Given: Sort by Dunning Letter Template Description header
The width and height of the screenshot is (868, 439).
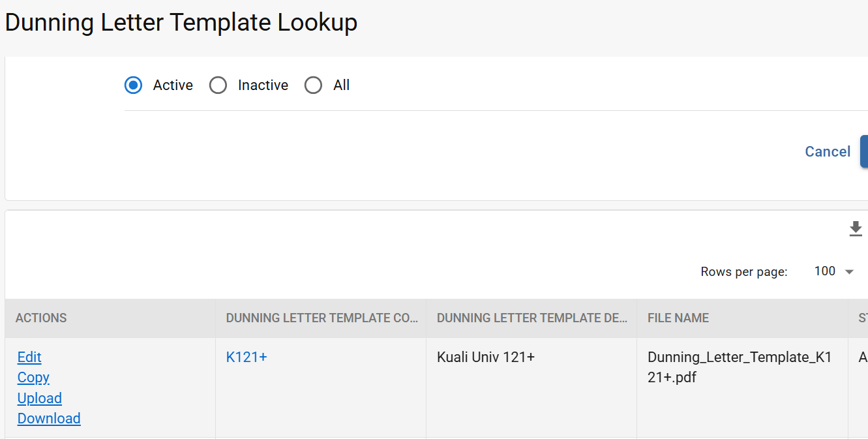Looking at the screenshot, I should click(532, 318).
